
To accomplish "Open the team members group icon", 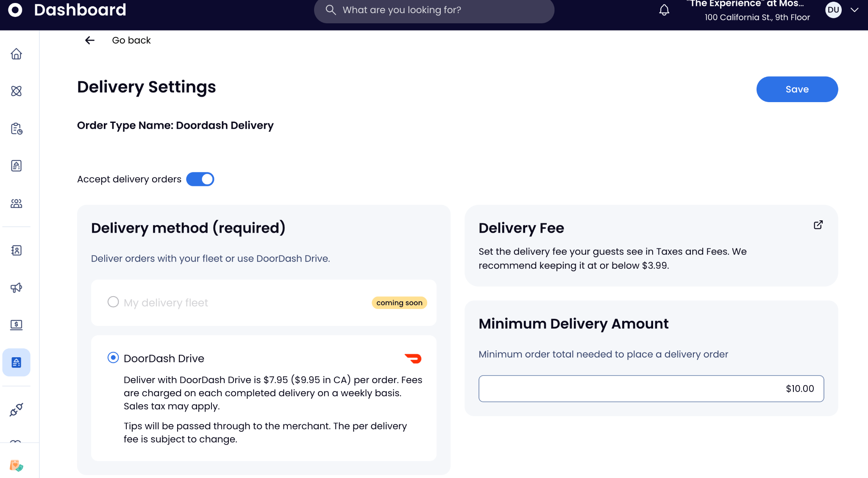I will click(16, 204).
